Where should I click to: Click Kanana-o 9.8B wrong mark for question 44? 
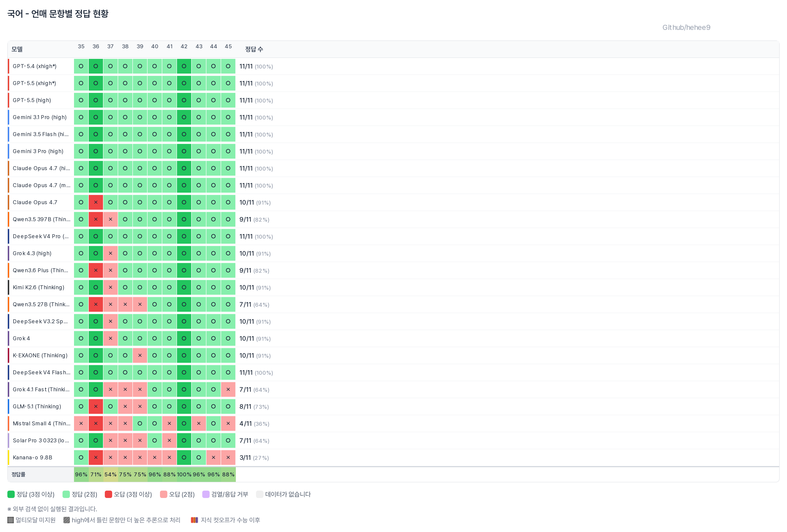[213, 458]
